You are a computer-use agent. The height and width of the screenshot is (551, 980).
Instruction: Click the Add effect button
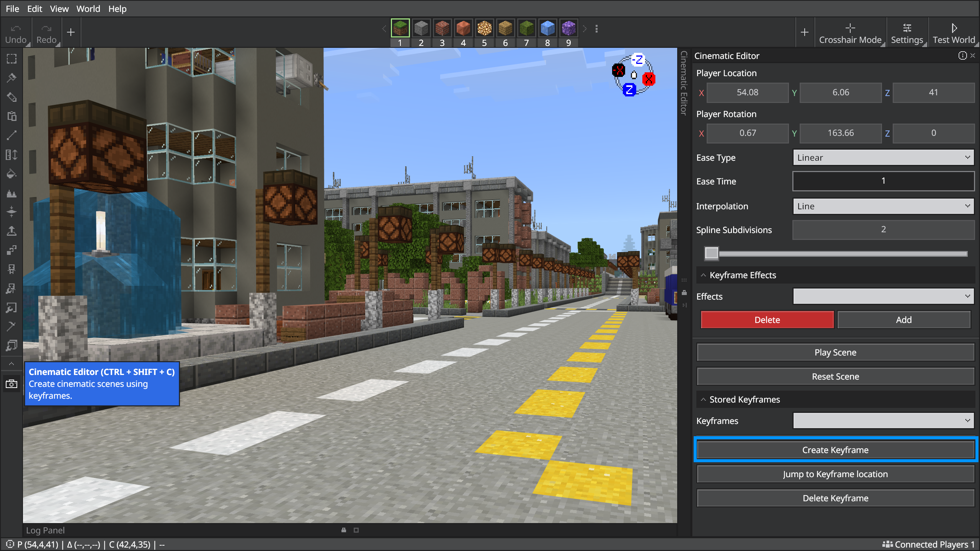pos(903,320)
